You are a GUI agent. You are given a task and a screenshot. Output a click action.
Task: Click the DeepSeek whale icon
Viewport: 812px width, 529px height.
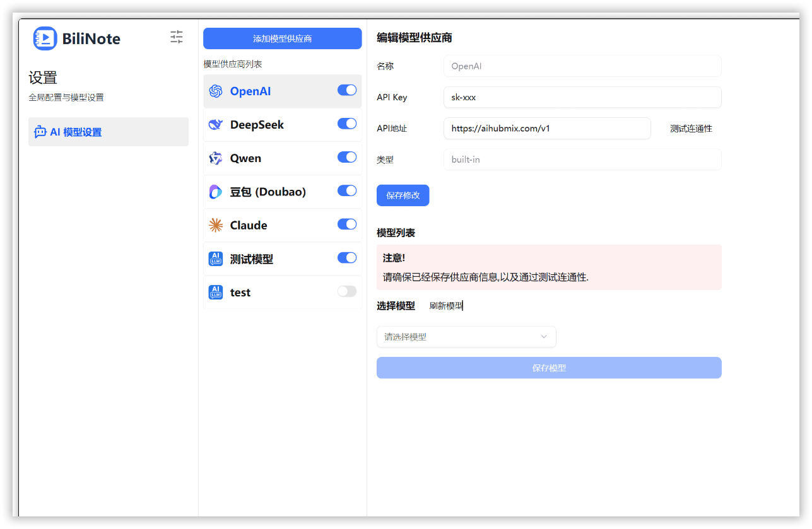point(216,125)
